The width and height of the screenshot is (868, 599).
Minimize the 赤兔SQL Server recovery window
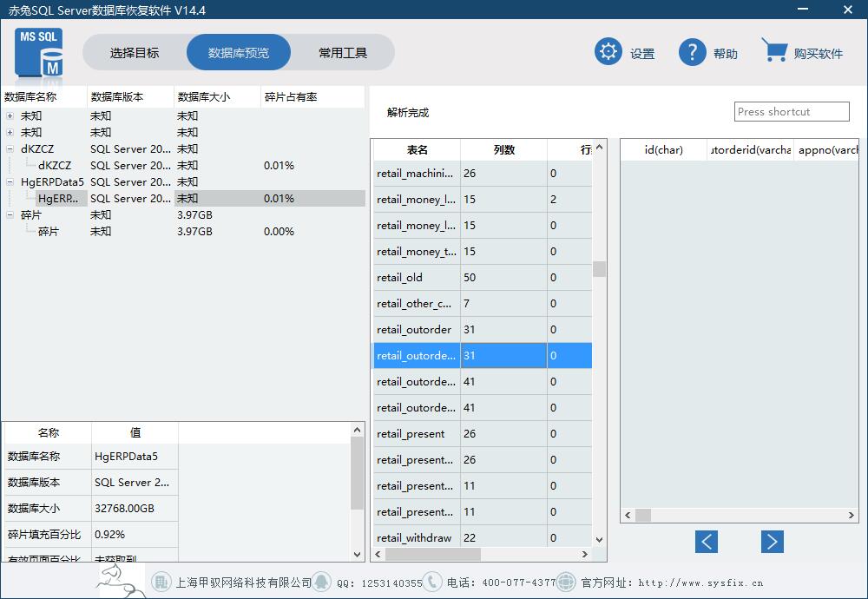pos(804,10)
